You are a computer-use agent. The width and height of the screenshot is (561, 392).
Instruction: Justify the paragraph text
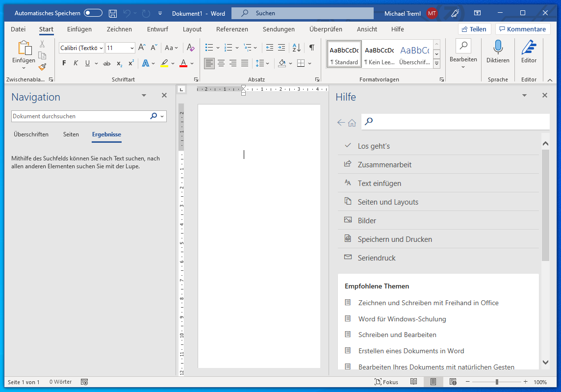245,63
